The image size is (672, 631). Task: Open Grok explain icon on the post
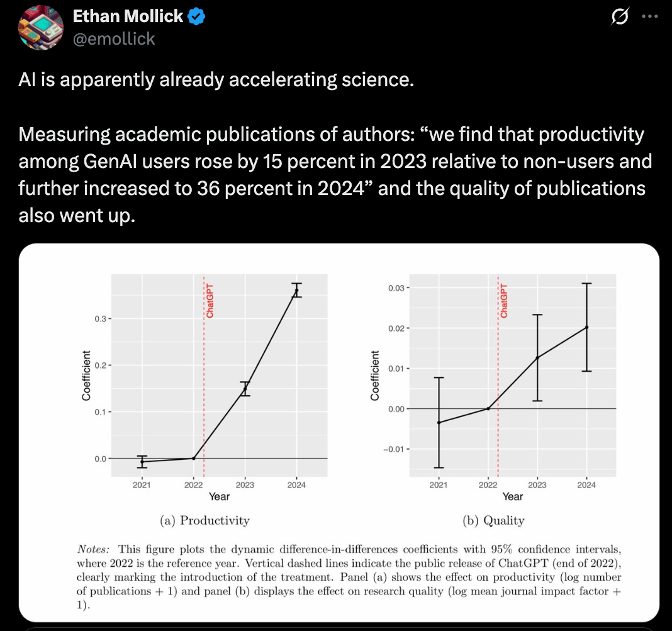[620, 18]
